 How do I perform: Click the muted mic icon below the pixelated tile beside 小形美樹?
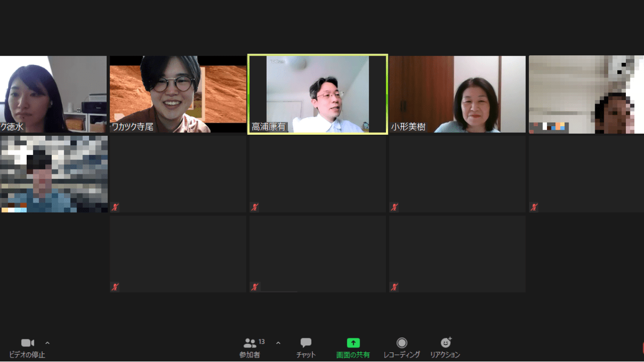coord(534,207)
